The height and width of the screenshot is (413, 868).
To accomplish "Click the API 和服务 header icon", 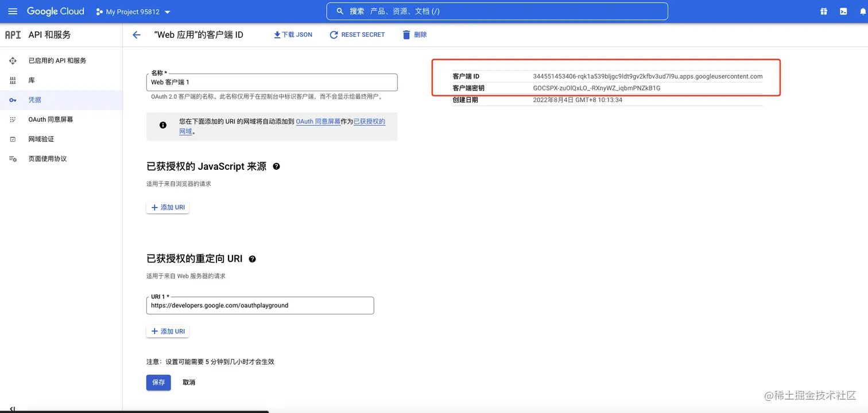I will point(13,35).
